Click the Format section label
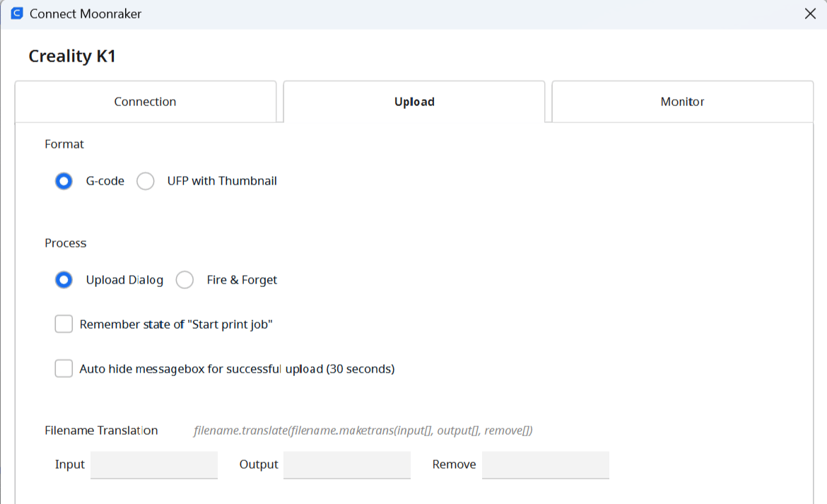 [64, 144]
